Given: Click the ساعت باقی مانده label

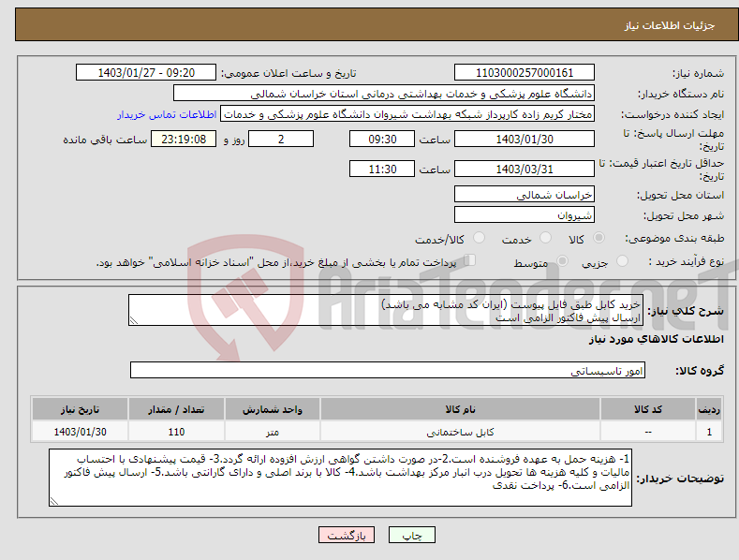Looking at the screenshot, I should click(x=105, y=140).
